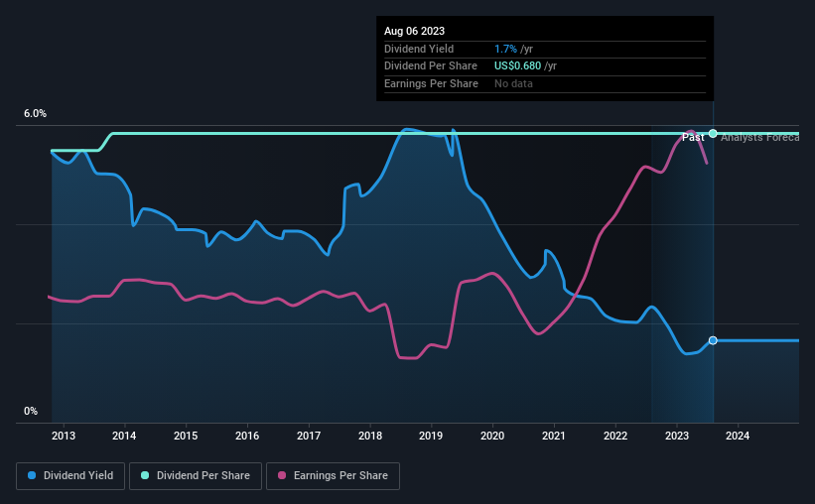Click the 2013 x-axis label
This screenshot has height=504, width=815.
(64, 436)
